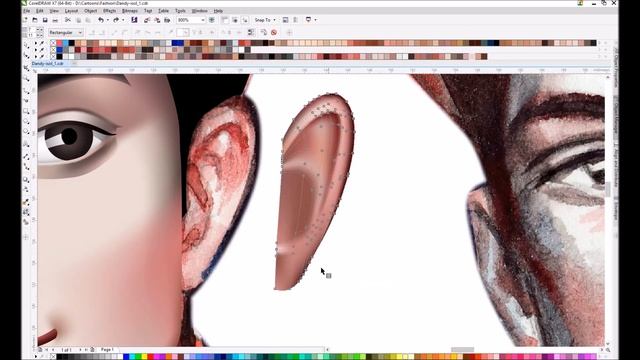Switch to the Dandy-isol_1.cdr document tab
The image size is (640, 360).
click(47, 64)
